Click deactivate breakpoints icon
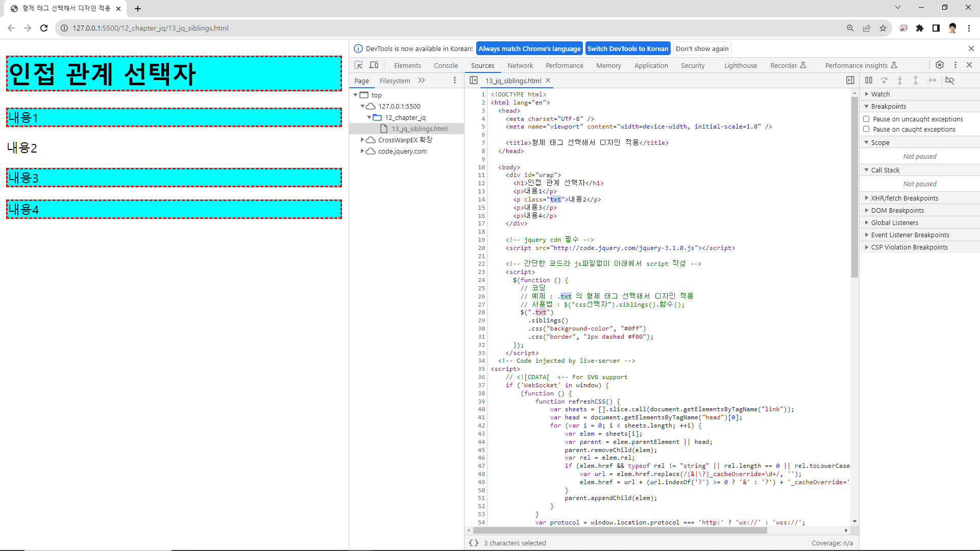 click(950, 80)
